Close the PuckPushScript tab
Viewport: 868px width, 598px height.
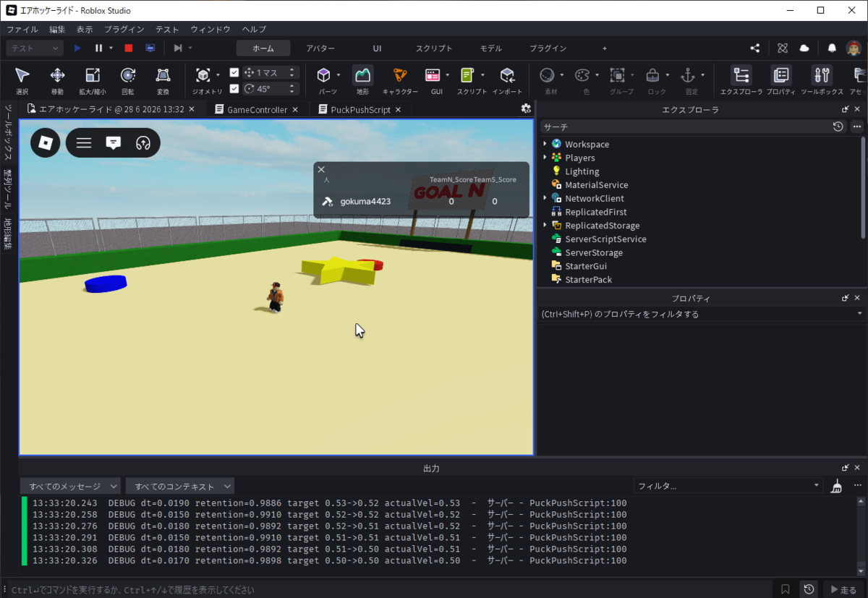click(x=398, y=110)
